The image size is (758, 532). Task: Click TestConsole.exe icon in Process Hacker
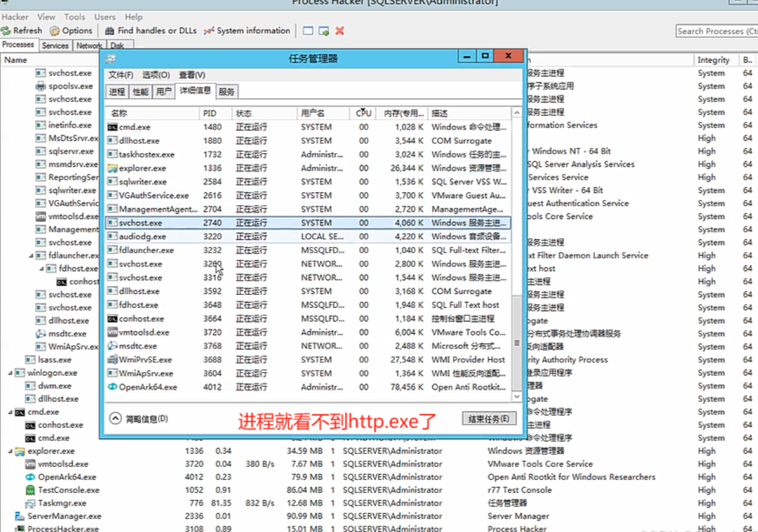click(30, 490)
